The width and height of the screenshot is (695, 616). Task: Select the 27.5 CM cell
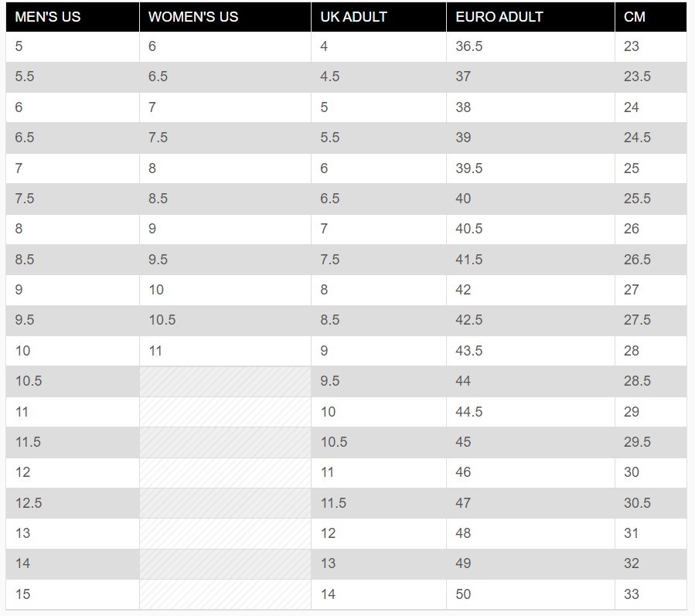[x=651, y=320]
